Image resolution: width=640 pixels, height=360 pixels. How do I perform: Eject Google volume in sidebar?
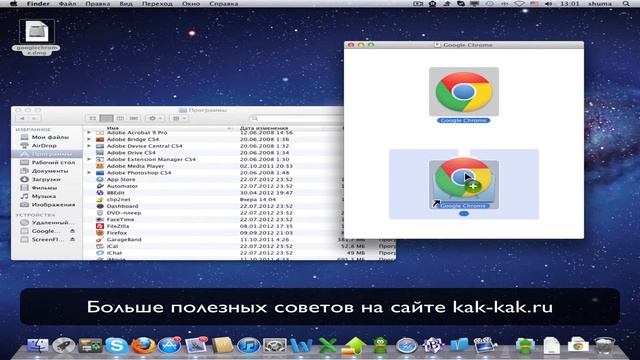click(x=72, y=231)
